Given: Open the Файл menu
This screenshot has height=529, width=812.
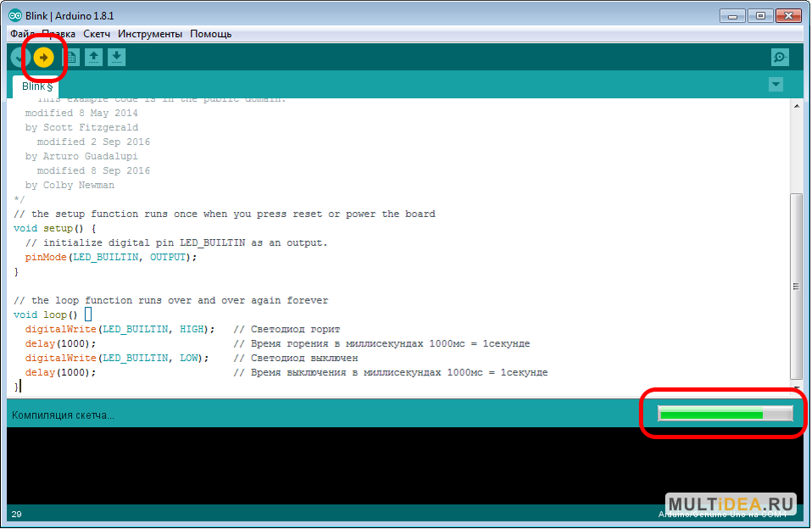Looking at the screenshot, I should [x=22, y=34].
